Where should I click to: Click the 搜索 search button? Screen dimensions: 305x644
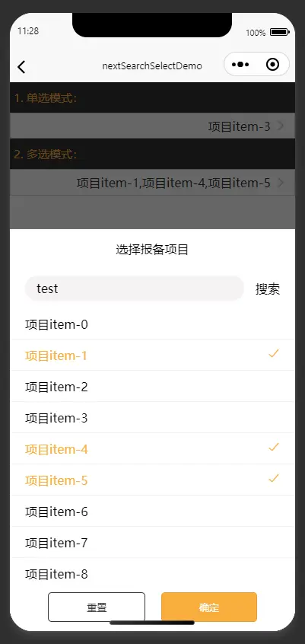pos(268,289)
